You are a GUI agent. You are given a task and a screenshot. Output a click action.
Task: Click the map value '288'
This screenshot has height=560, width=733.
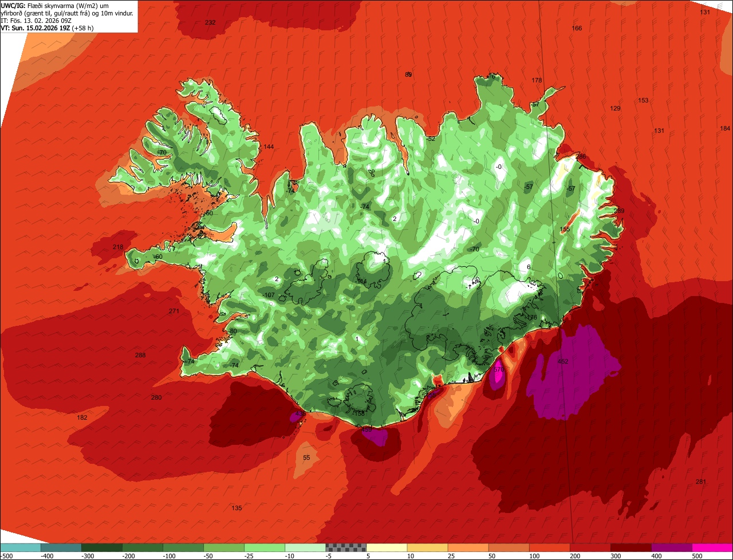(140, 355)
